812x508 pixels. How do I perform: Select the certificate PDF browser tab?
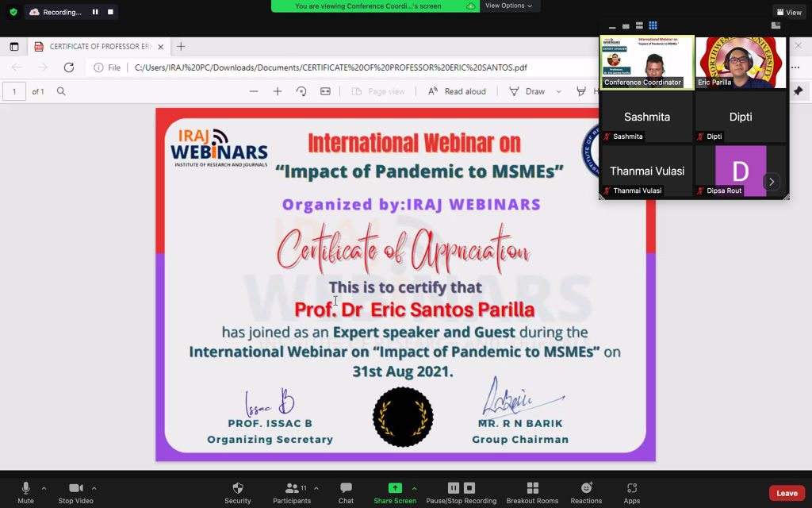99,47
